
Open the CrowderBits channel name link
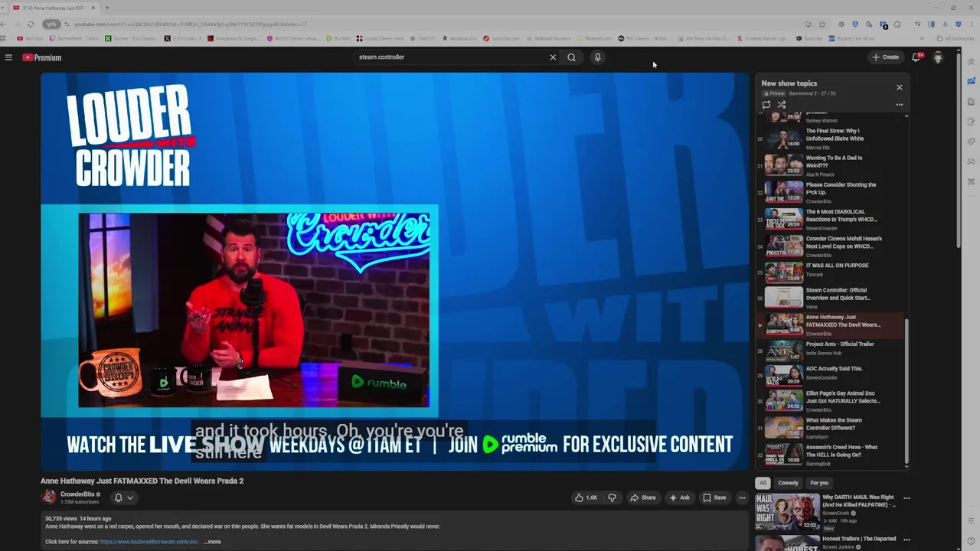point(77,494)
